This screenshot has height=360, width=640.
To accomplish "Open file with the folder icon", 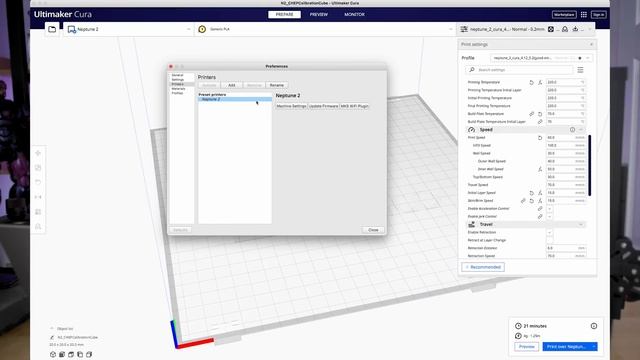I will click(52, 29).
